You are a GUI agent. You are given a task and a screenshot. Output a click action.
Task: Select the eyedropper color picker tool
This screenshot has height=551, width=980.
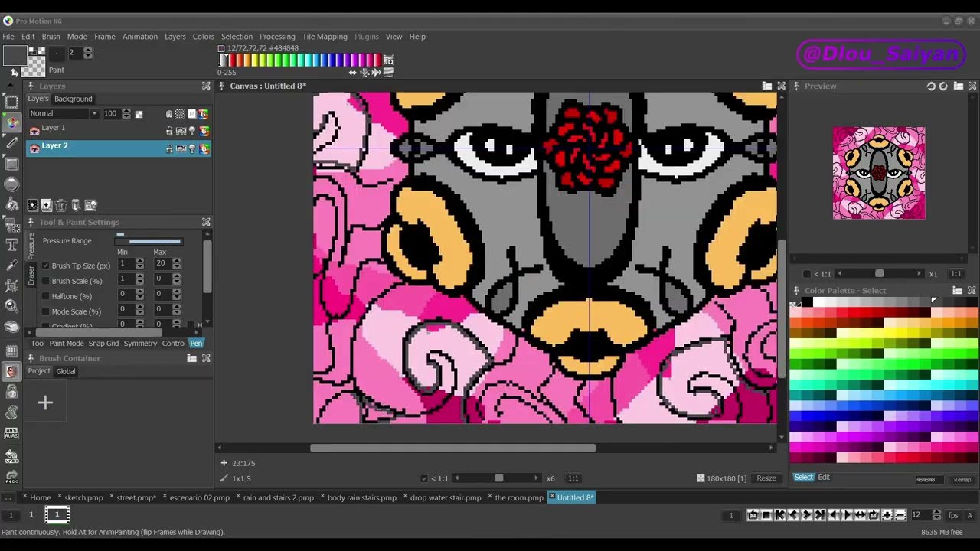coord(11,265)
